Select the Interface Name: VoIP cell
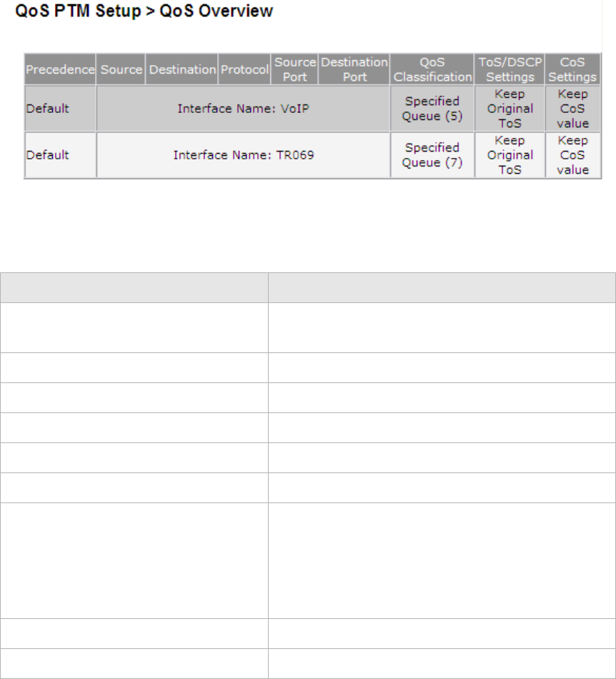The width and height of the screenshot is (616, 679). click(243, 108)
